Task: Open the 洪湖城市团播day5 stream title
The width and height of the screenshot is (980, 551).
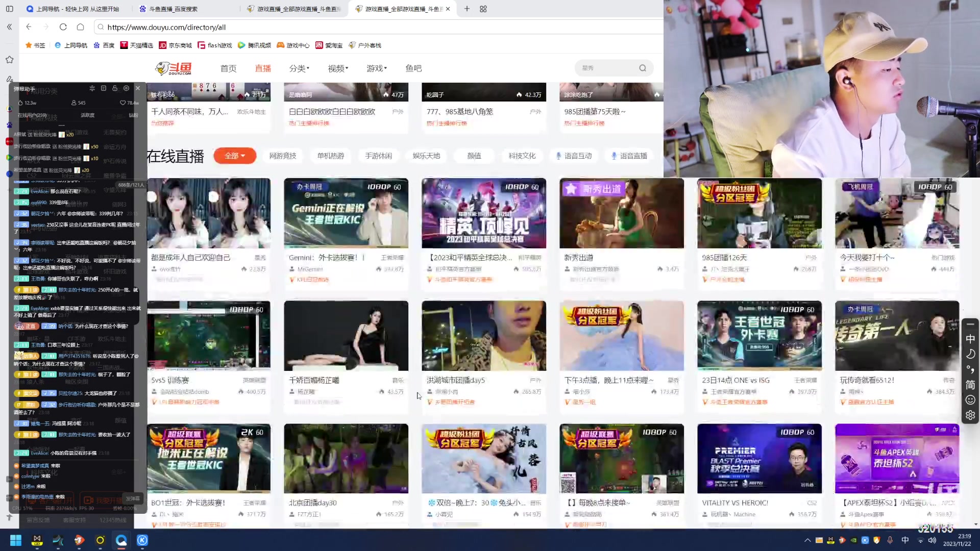Action: [456, 381]
